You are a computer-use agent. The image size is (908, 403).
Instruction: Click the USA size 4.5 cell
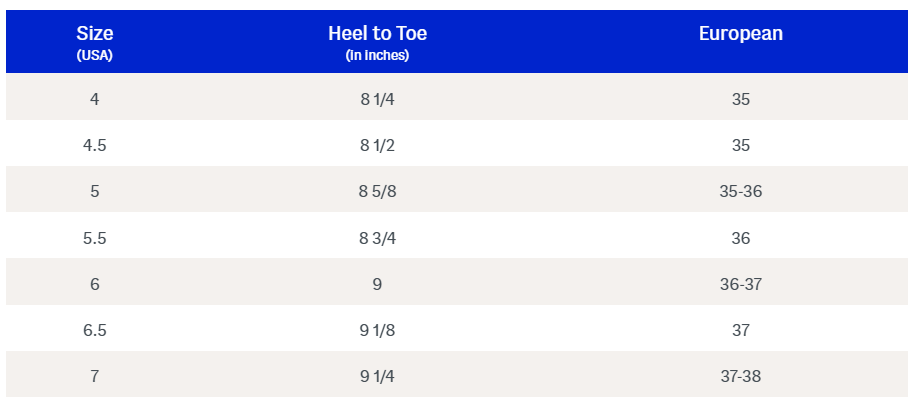point(95,145)
